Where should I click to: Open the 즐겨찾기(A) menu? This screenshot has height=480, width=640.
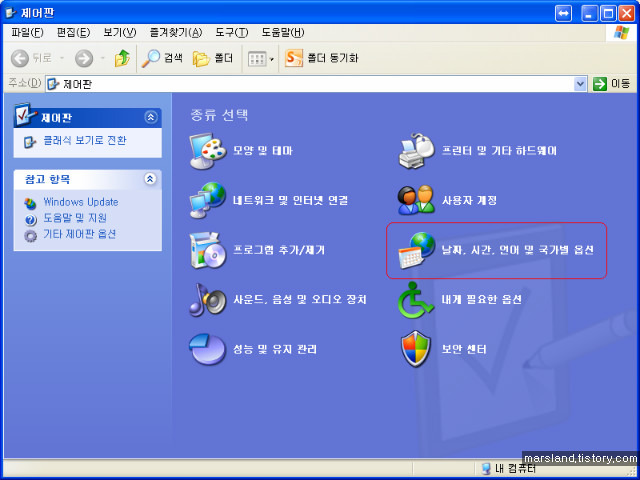point(176,32)
